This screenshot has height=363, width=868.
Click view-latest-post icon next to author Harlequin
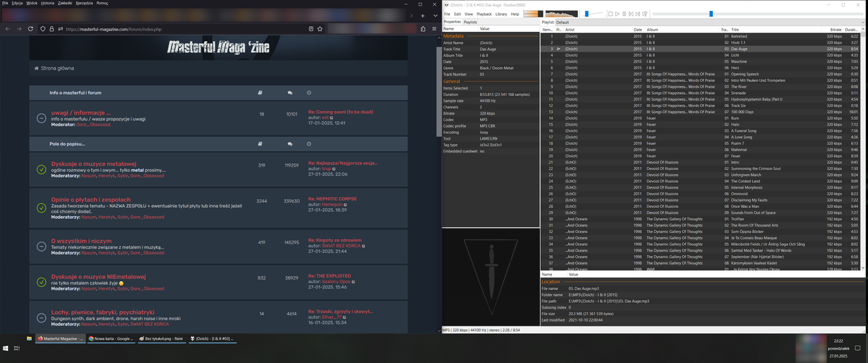346,205
